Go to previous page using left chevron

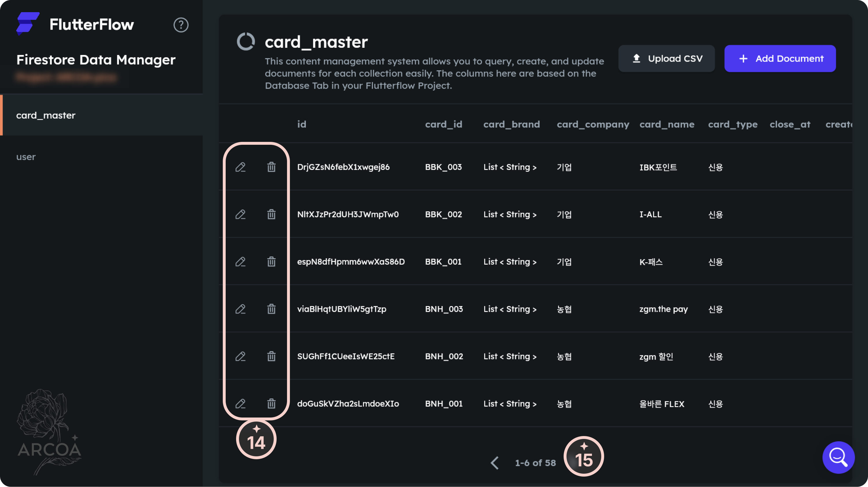point(494,463)
